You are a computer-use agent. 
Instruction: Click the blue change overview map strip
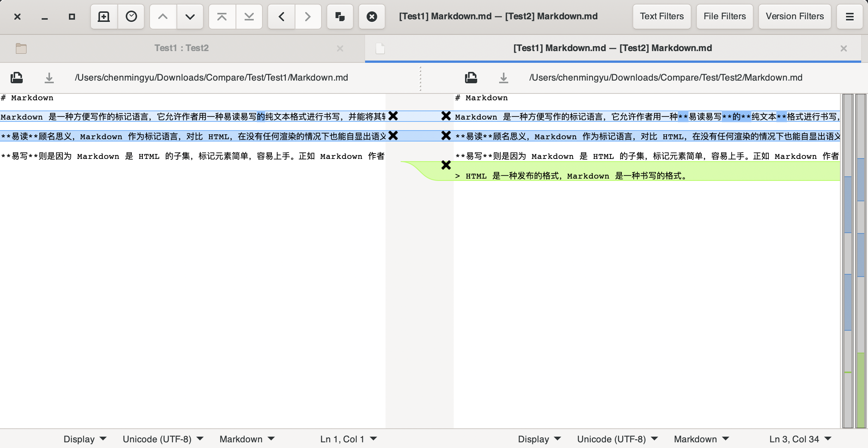848,261
